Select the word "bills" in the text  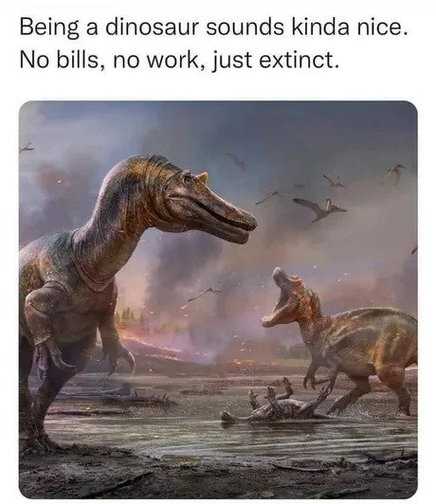[77, 60]
